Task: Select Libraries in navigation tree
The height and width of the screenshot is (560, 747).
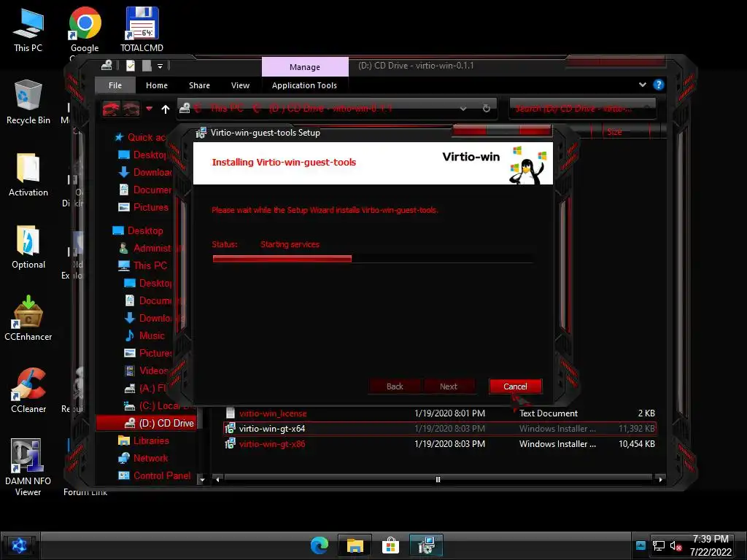Action: tap(144, 440)
